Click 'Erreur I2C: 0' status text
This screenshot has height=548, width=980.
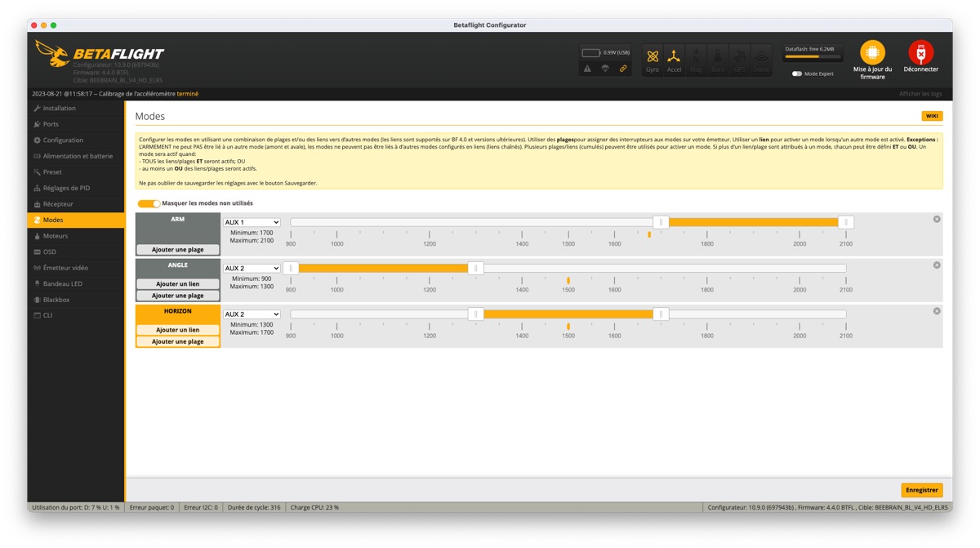coord(201,507)
